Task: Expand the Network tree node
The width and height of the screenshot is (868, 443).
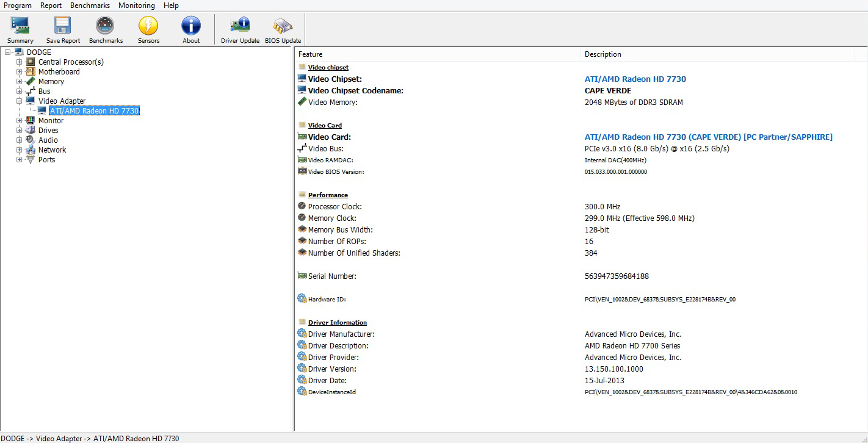Action: (x=19, y=149)
